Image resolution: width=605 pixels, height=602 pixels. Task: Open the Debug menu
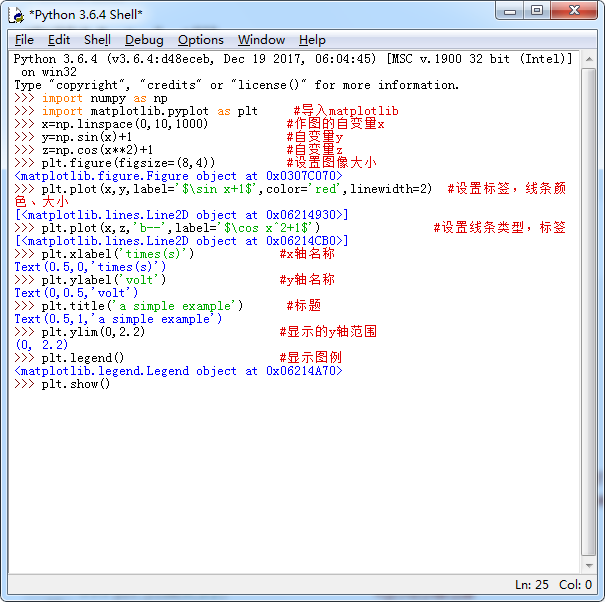[144, 40]
